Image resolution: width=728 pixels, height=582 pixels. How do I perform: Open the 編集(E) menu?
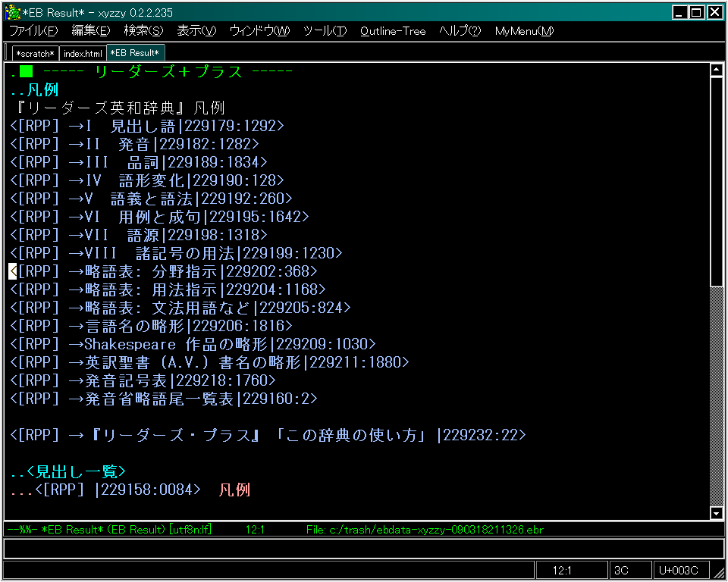pyautogui.click(x=91, y=31)
